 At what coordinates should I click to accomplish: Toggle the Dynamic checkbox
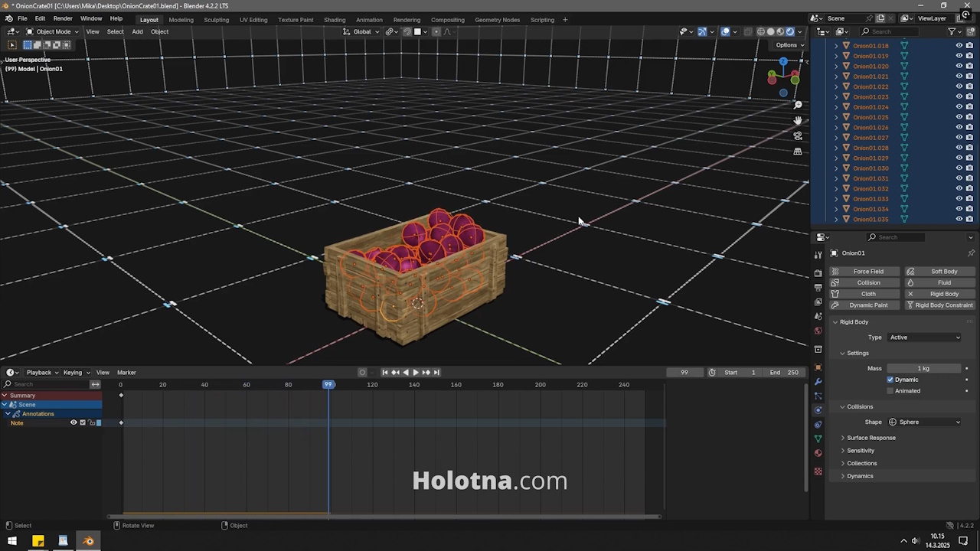click(x=890, y=380)
